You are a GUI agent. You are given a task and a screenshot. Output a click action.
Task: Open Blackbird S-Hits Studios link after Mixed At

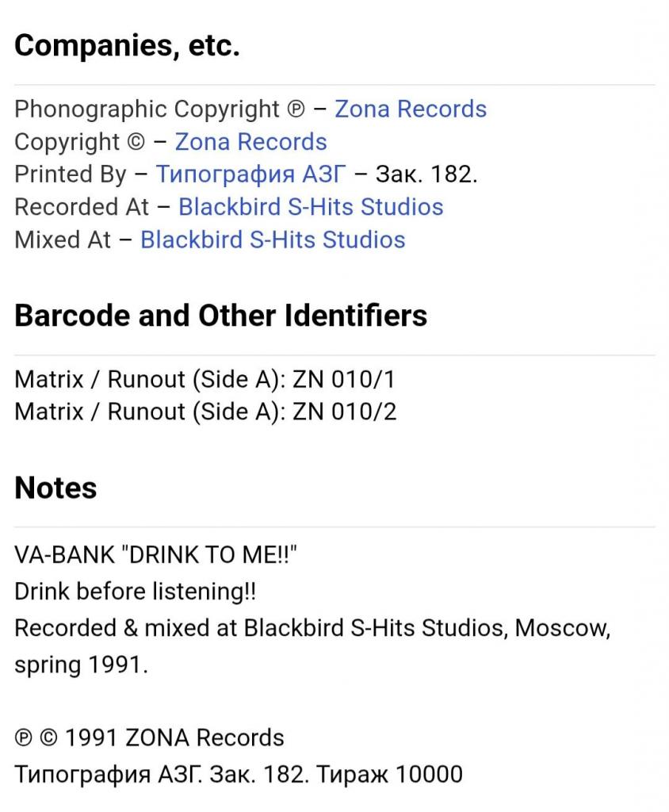coord(273,239)
